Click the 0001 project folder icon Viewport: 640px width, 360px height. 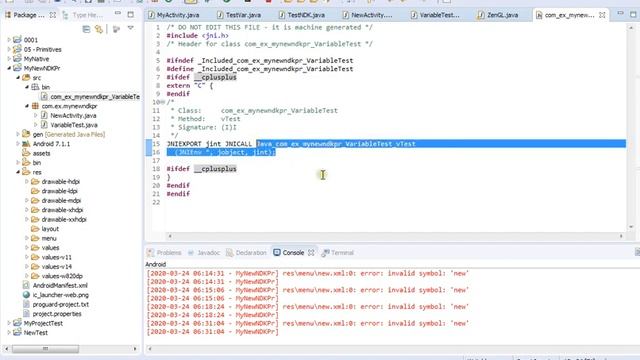tap(17, 40)
